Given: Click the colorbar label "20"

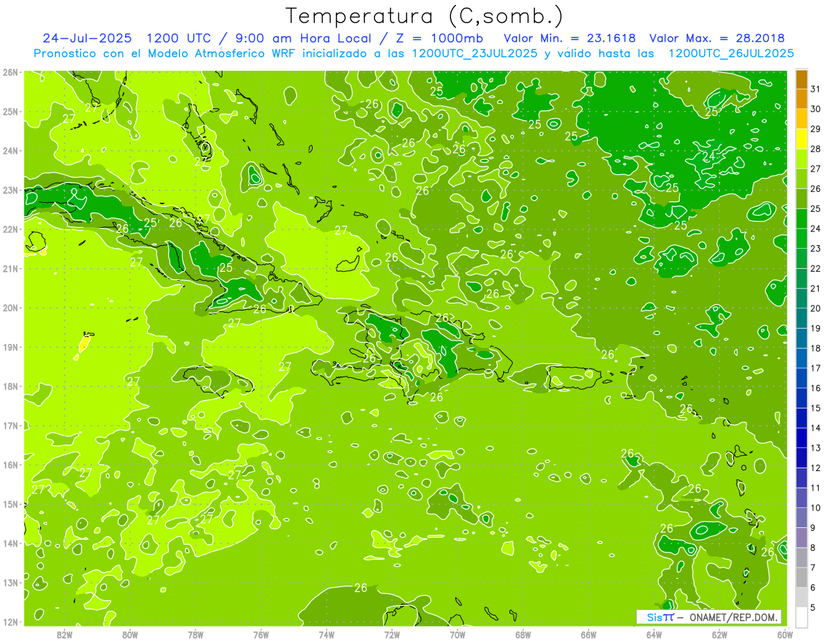Looking at the screenshot, I should [x=816, y=308].
